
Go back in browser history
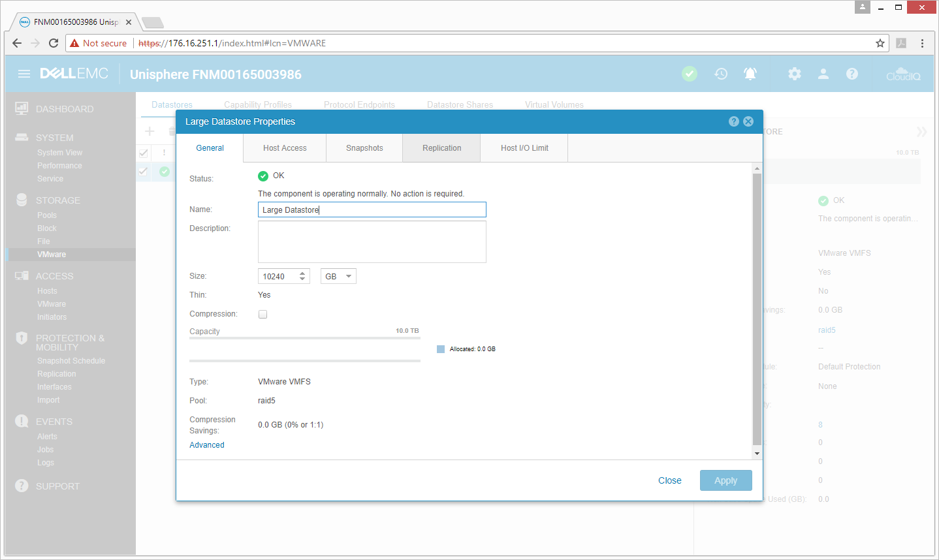point(17,43)
